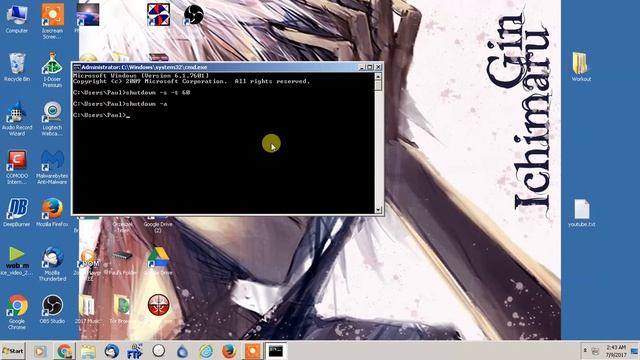Viewport: 640px width, 360px height.
Task: Click the cmd window system menu icon
Action: click(77, 67)
